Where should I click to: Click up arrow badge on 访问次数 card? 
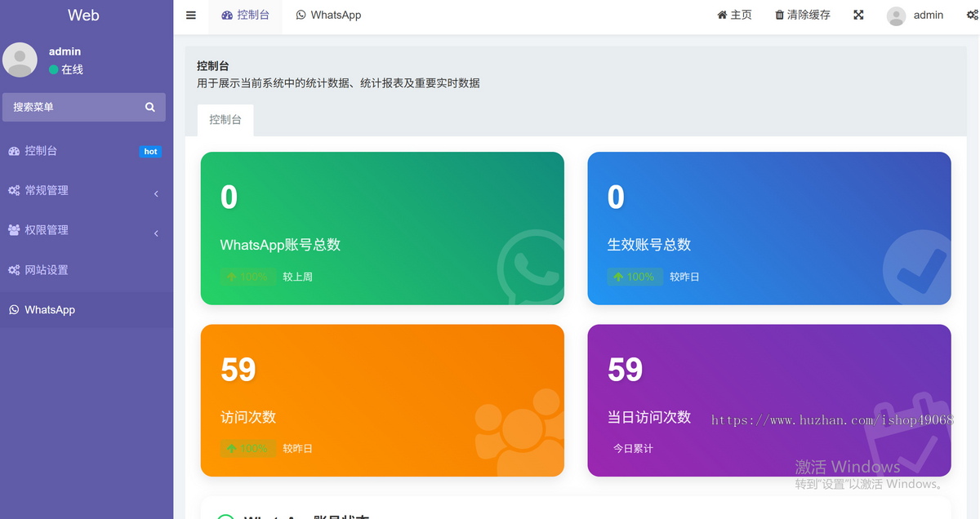click(247, 448)
